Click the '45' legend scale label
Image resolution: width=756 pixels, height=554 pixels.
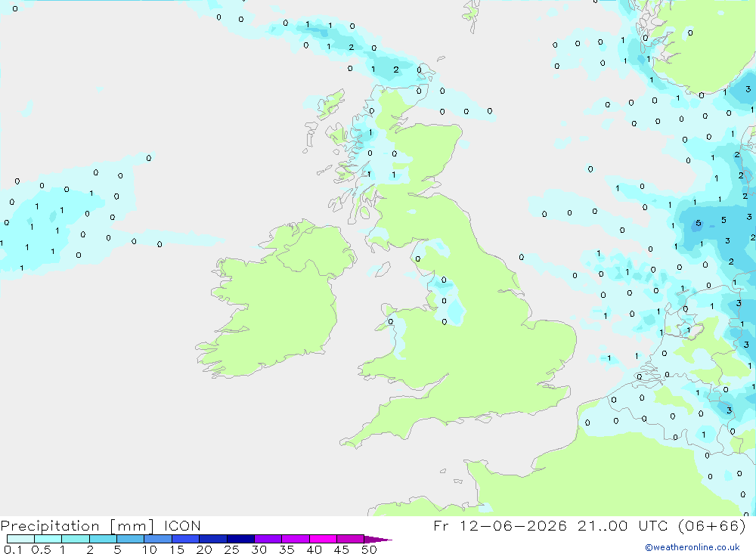click(342, 549)
